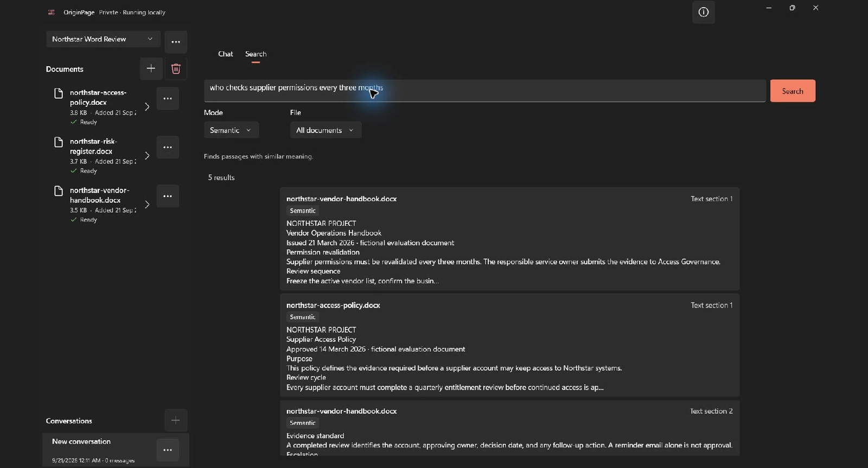Open options for northstar-risk-register.docx
The image size is (868, 468).
(168, 147)
